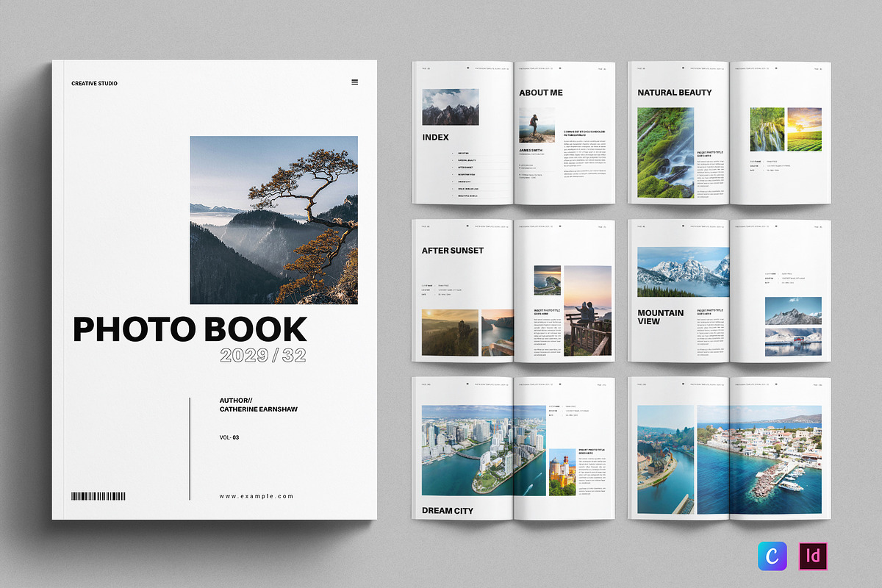Select the 'ABOUT ME' heading
Image resolution: width=882 pixels, height=588 pixels.
coord(540,93)
